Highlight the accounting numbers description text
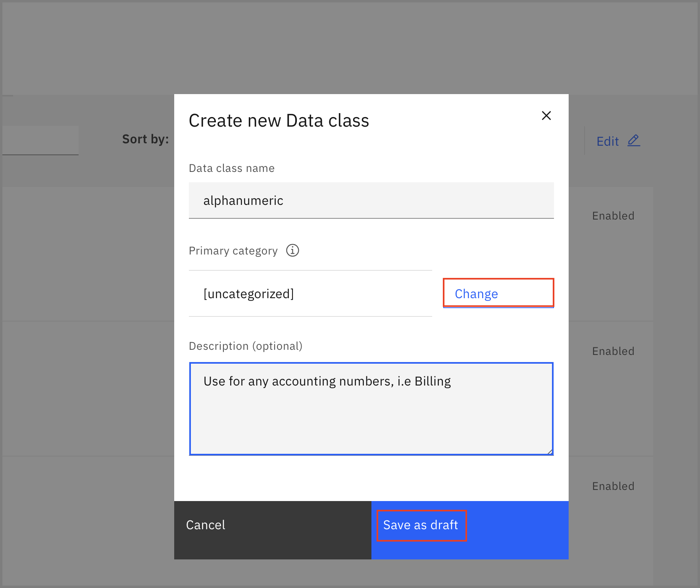This screenshot has height=588, width=700. tap(327, 381)
